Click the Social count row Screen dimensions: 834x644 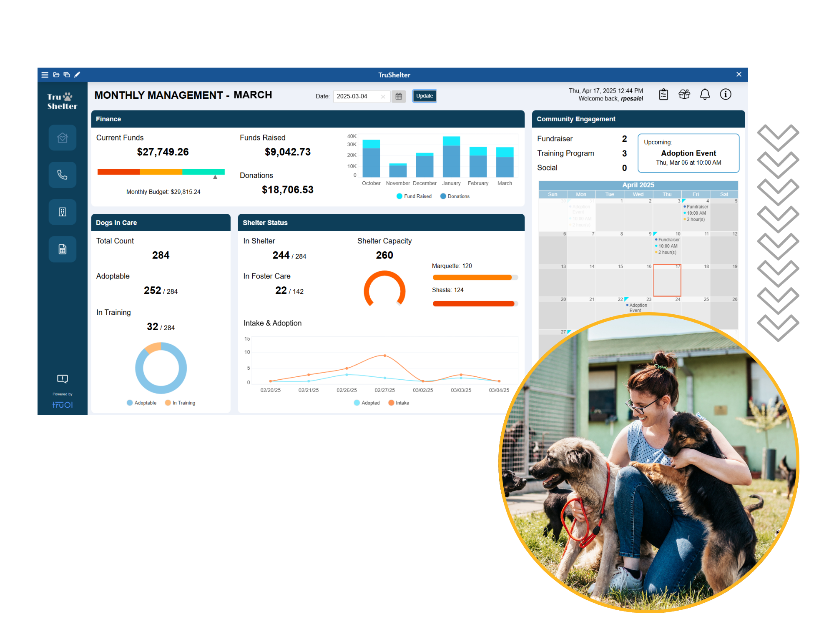click(x=582, y=168)
